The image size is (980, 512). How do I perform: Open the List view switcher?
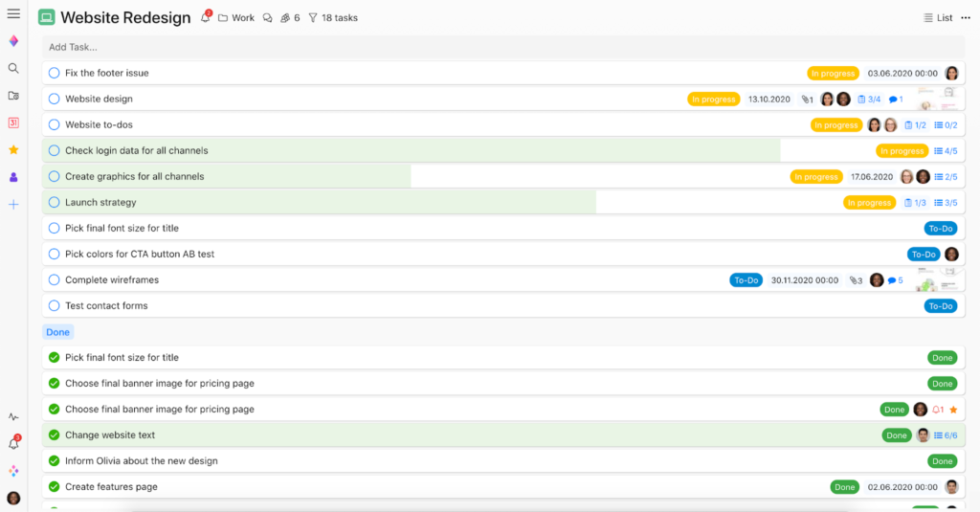[x=938, y=17]
